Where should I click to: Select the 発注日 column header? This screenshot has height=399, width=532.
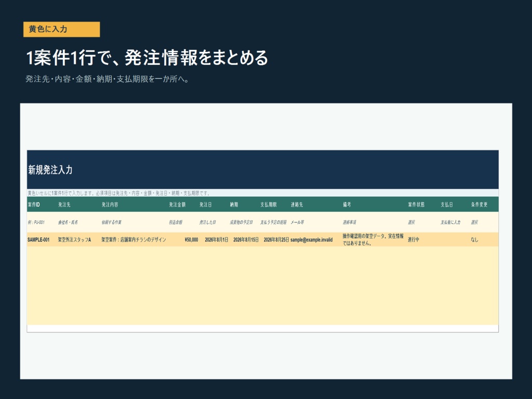tap(206, 205)
